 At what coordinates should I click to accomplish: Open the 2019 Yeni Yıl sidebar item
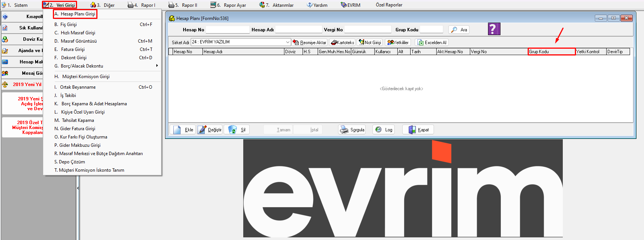[22, 85]
